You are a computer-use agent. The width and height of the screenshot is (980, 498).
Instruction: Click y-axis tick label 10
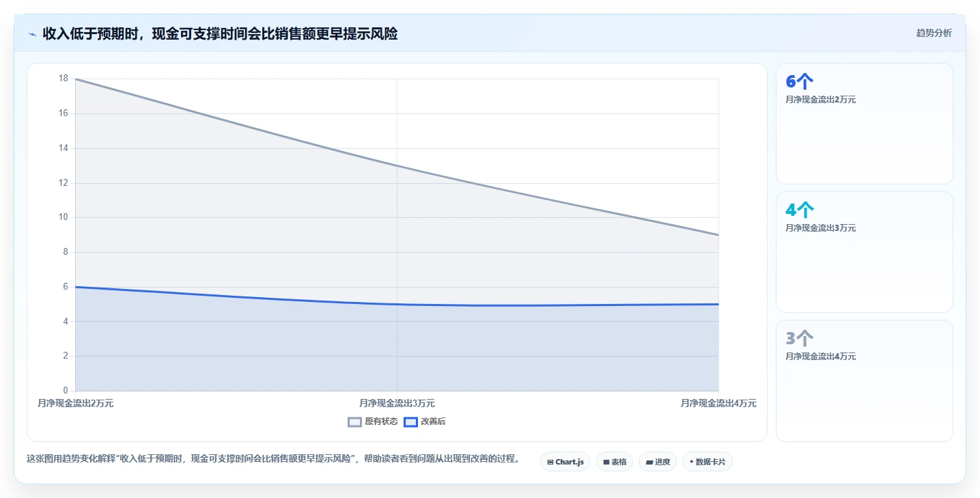point(63,217)
